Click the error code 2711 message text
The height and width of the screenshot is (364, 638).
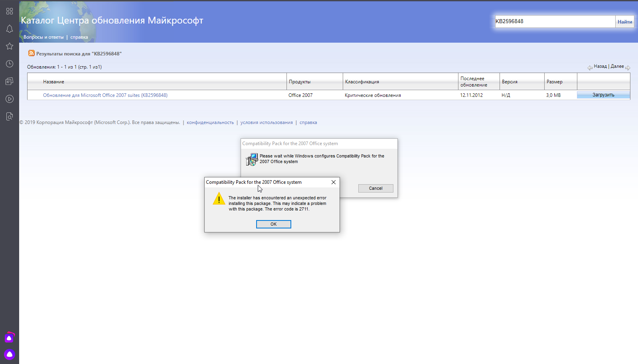277,203
